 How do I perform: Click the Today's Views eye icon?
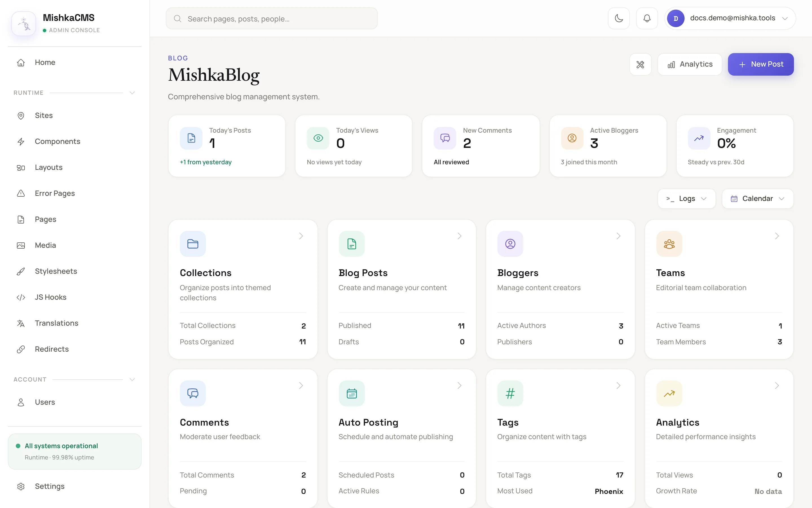pos(318,138)
